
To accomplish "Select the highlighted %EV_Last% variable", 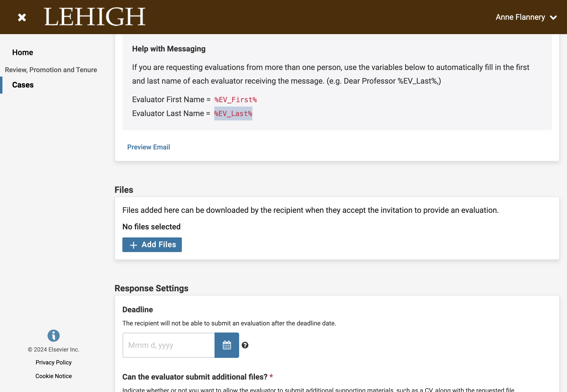I will pos(233,113).
